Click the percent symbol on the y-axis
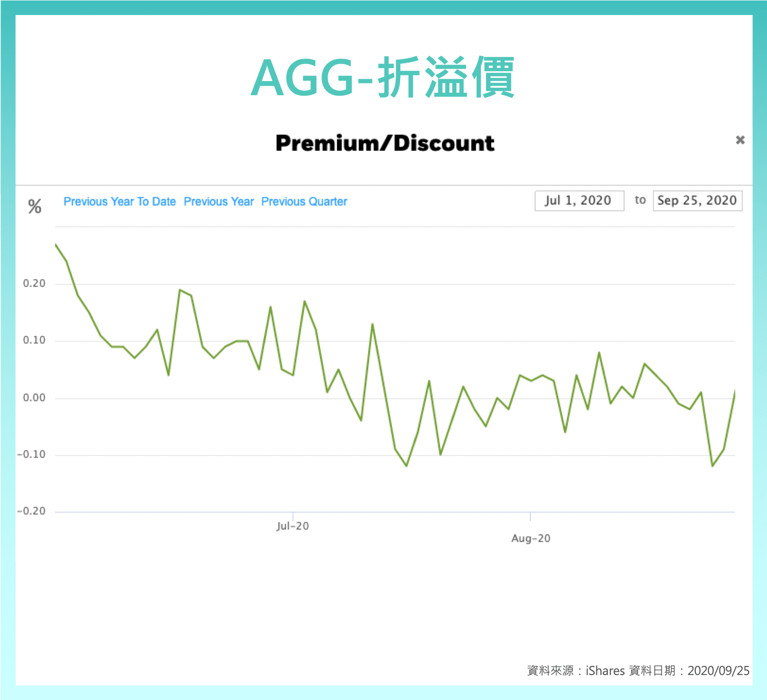Image resolution: width=767 pixels, height=700 pixels. tap(34, 205)
